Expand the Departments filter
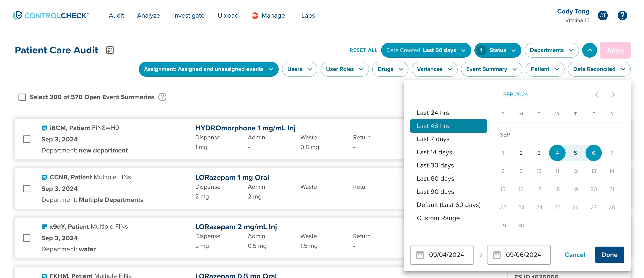 tap(552, 50)
